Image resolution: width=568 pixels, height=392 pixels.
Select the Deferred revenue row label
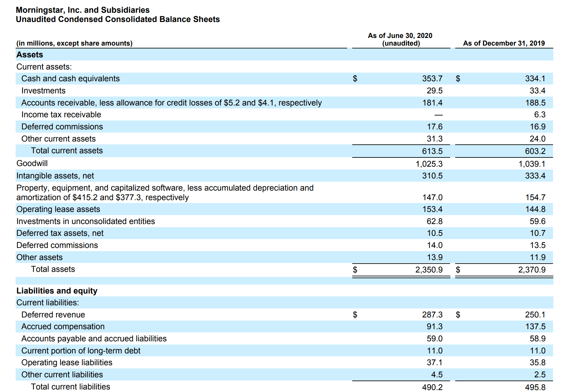tap(53, 315)
